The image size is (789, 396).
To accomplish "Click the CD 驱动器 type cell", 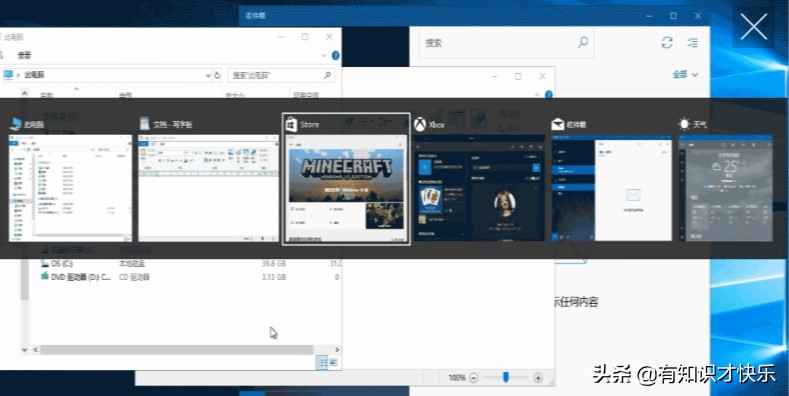I will (134, 277).
